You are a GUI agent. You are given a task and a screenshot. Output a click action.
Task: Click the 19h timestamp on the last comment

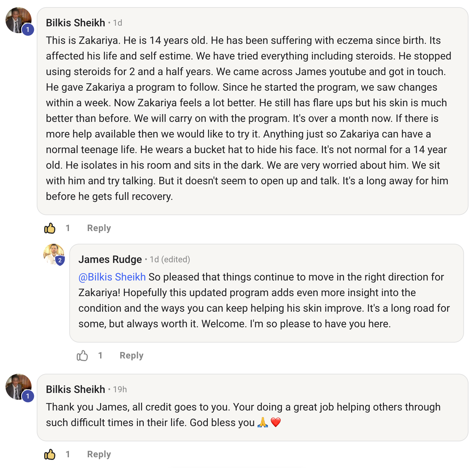120,389
